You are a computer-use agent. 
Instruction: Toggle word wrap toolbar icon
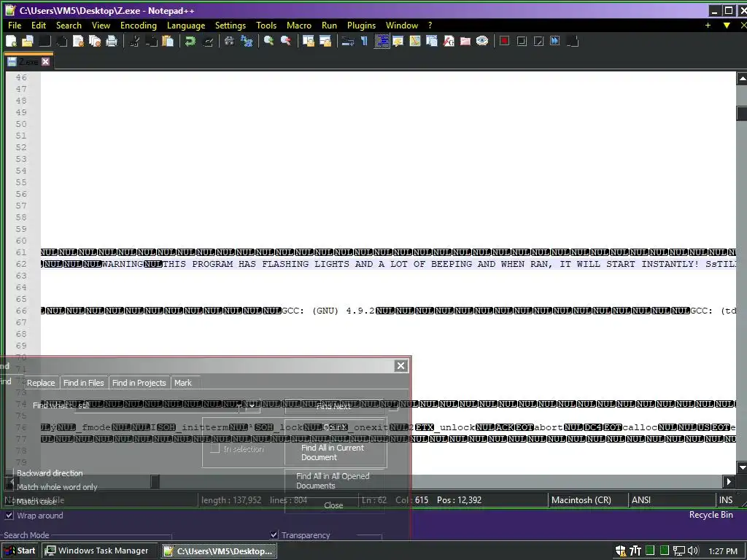point(348,42)
